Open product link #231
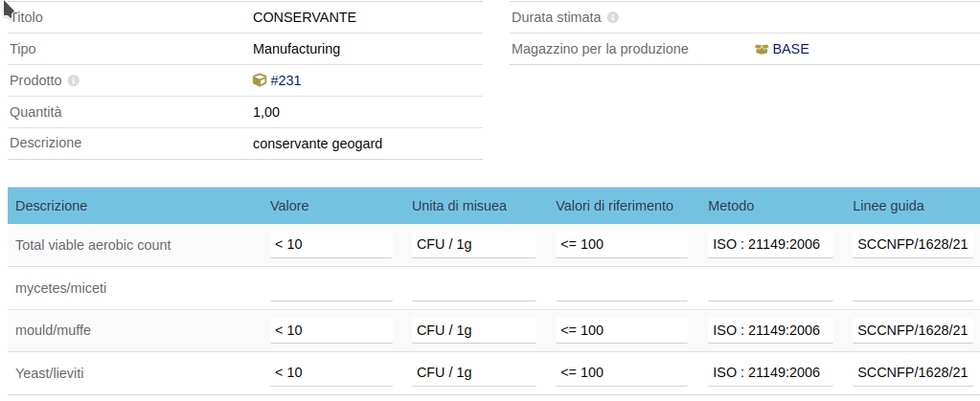 (x=285, y=80)
